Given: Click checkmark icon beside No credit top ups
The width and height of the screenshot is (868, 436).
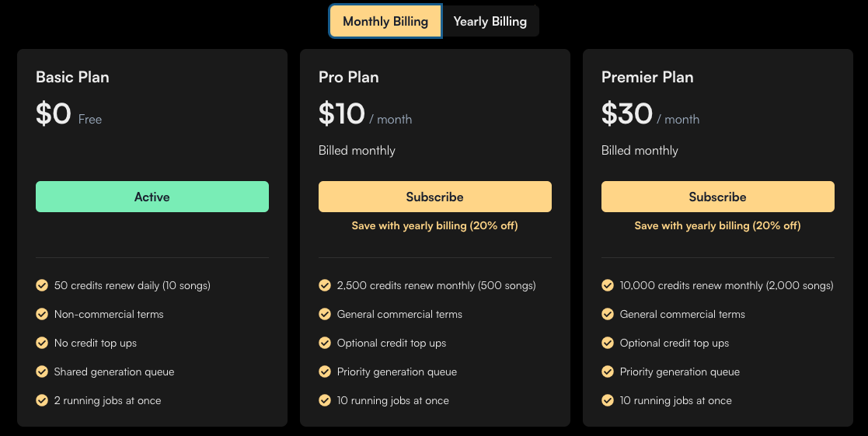Looking at the screenshot, I should click(x=42, y=343).
